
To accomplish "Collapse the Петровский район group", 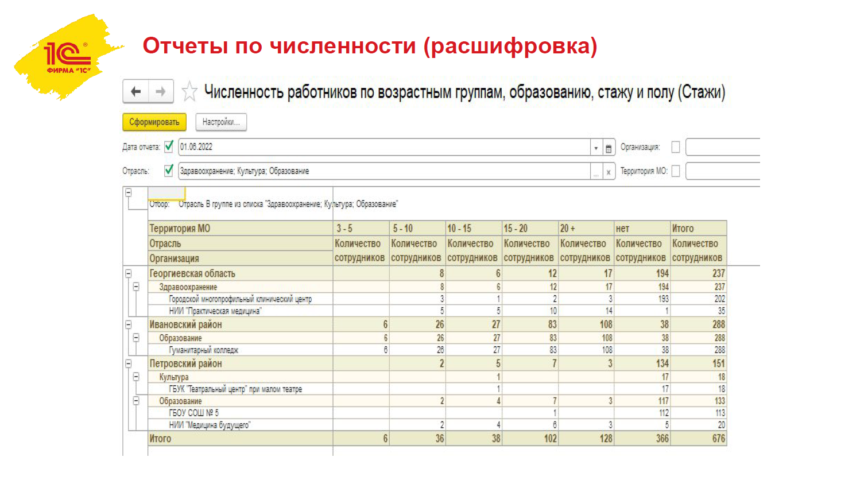I will 129,364.
